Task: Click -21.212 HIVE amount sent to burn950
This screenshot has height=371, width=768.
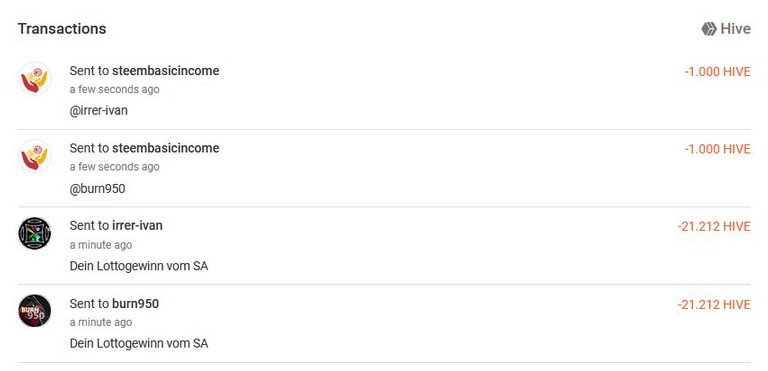Action: coord(714,304)
